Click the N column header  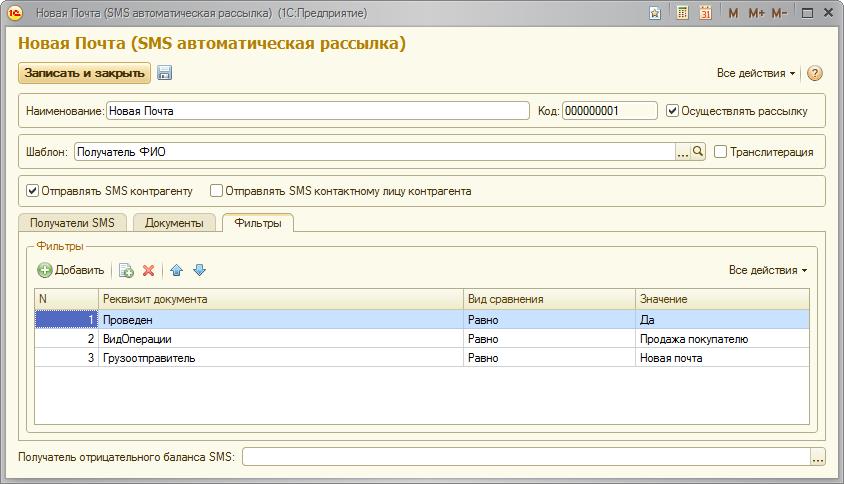[x=66, y=299]
